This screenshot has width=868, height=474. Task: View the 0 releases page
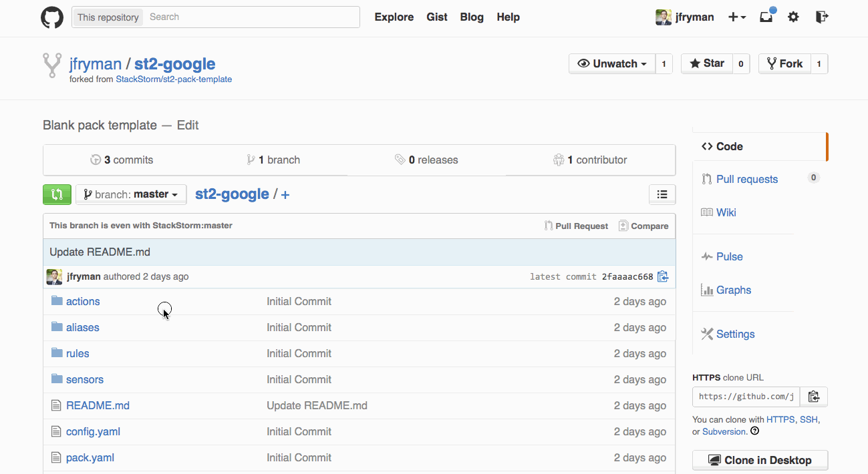[x=426, y=160]
